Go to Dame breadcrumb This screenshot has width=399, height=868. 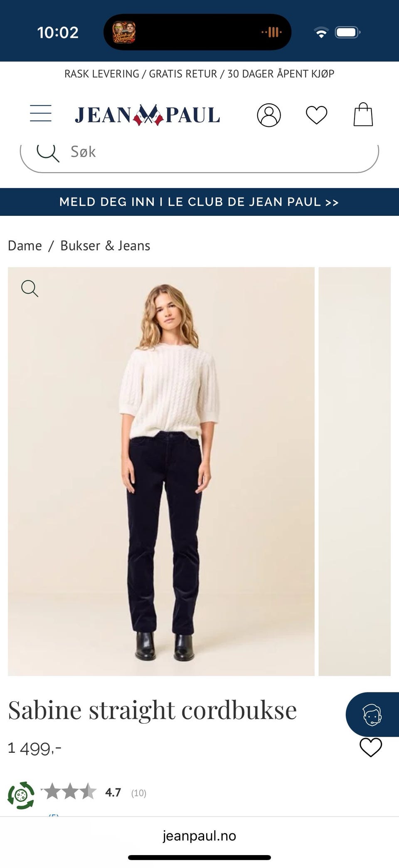[25, 246]
